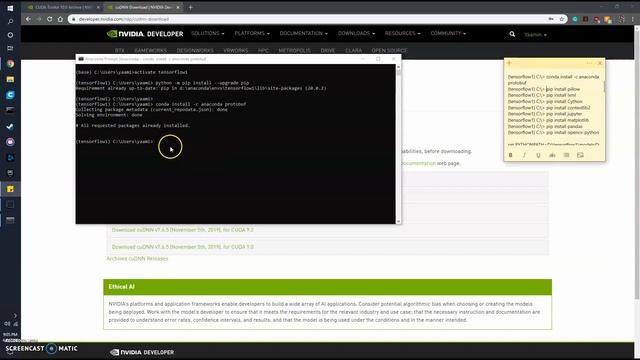640x360 pixels.
Task: Open HPC sub-navigation item
Action: (x=263, y=50)
